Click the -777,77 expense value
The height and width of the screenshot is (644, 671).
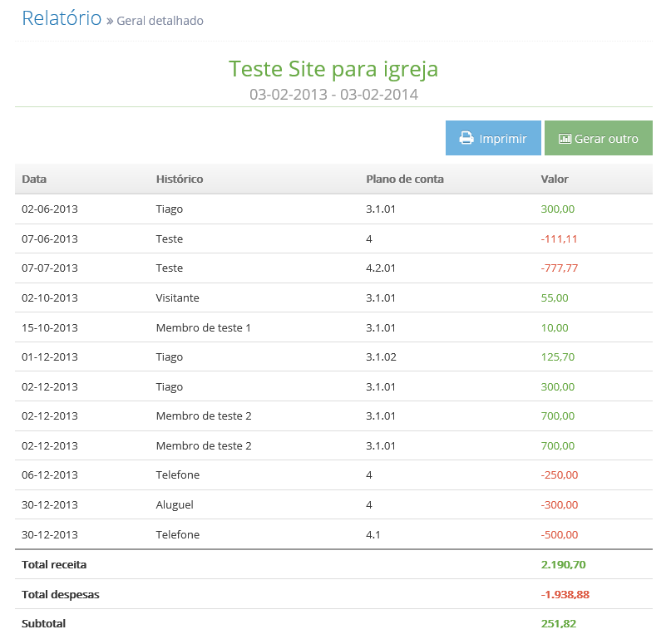coord(559,268)
